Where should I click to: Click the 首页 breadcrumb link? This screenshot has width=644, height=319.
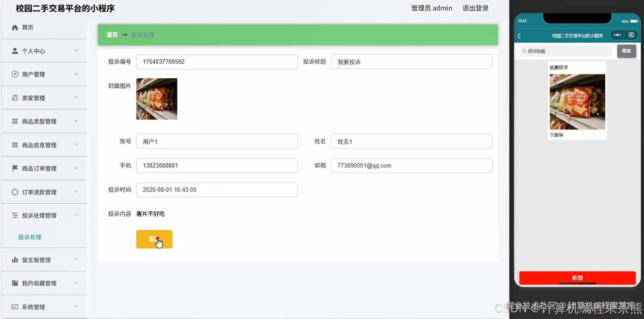click(112, 35)
